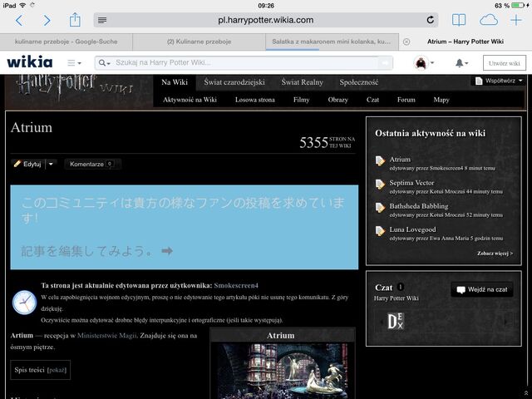Open the Na Wiki menu
This screenshot has height=399, width=532.
[x=175, y=82]
